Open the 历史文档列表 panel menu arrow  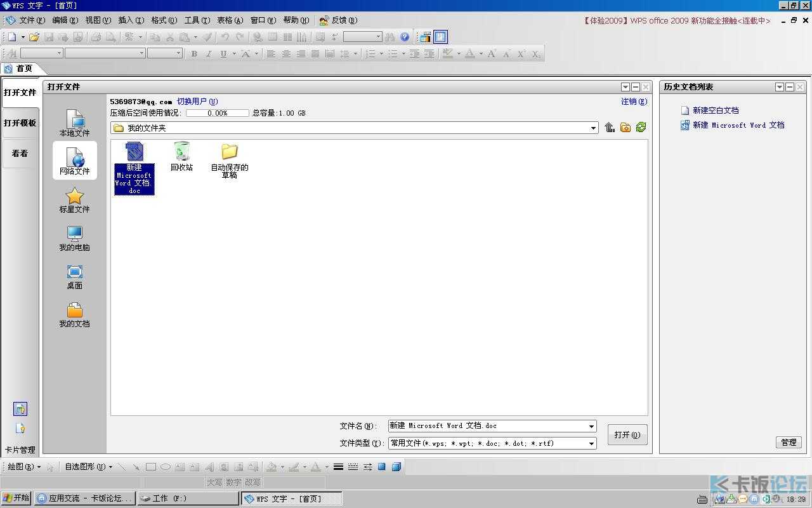coord(780,87)
